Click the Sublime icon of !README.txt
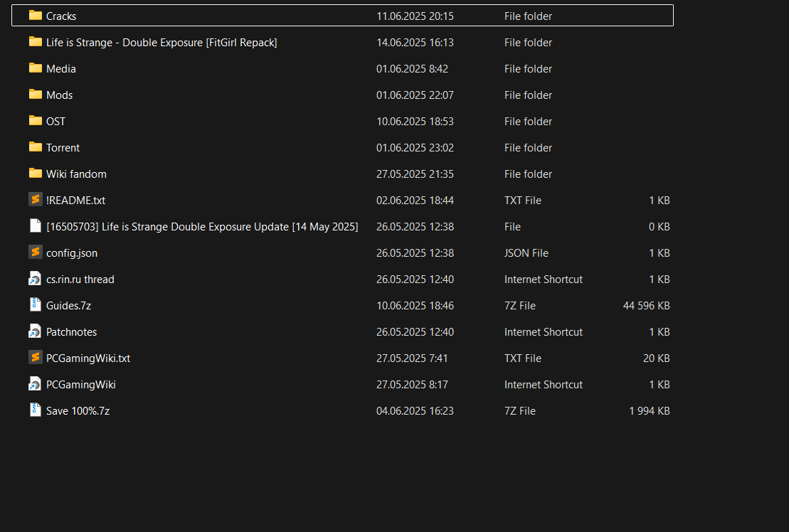 point(36,200)
